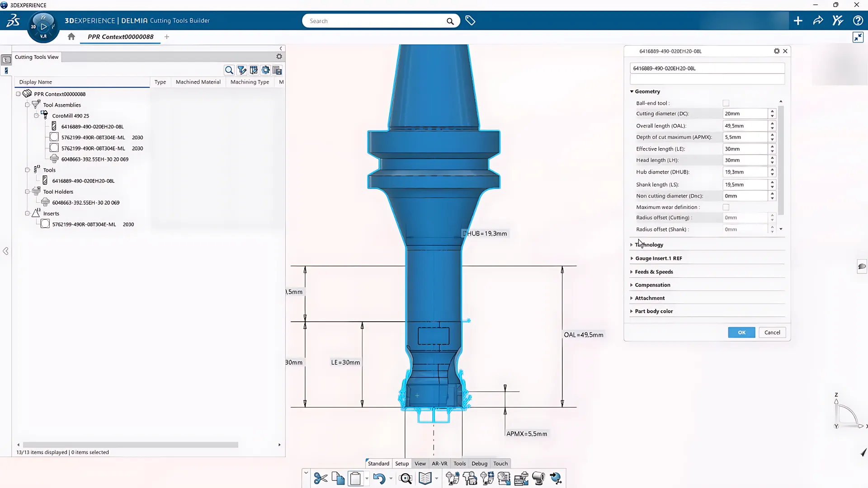Click the Share arrow icon in top bar

click(818, 21)
